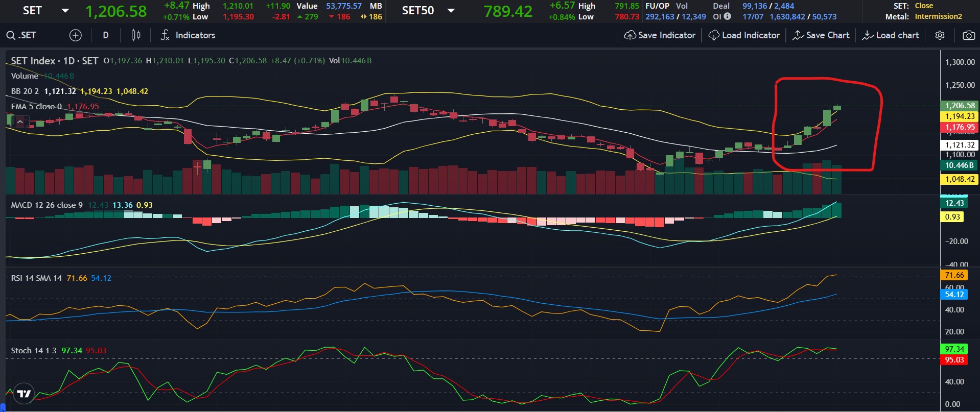Open the candlestick chart style icon
This screenshot has width=980, height=412.
135,35
